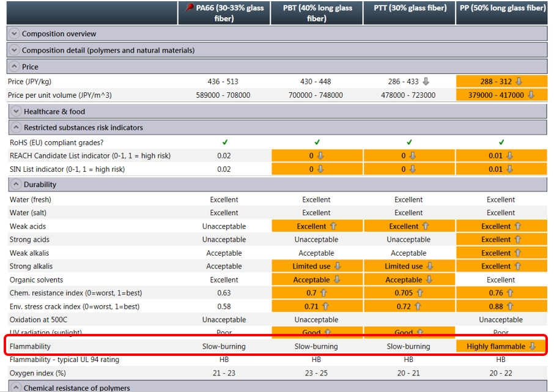Click the red pin icon beside PA66
This screenshot has height=392, width=554.
(x=190, y=7)
